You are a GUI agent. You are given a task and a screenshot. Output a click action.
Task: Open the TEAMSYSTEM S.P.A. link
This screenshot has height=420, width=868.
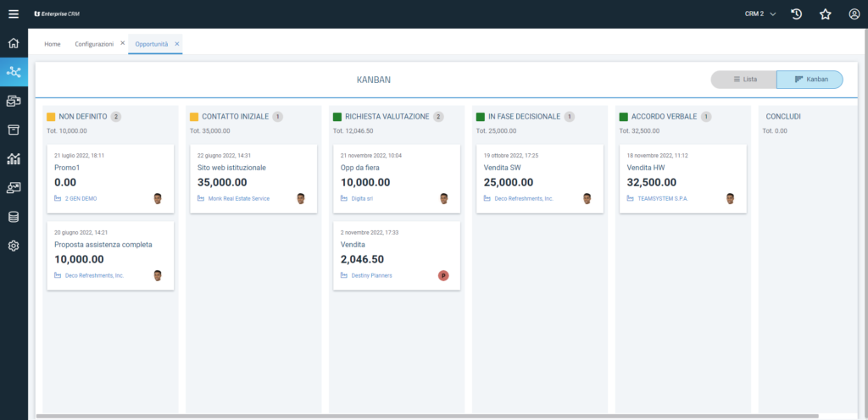663,198
